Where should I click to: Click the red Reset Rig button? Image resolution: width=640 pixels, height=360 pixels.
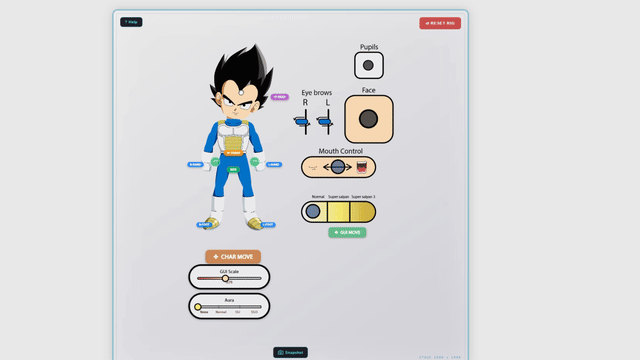440,23
